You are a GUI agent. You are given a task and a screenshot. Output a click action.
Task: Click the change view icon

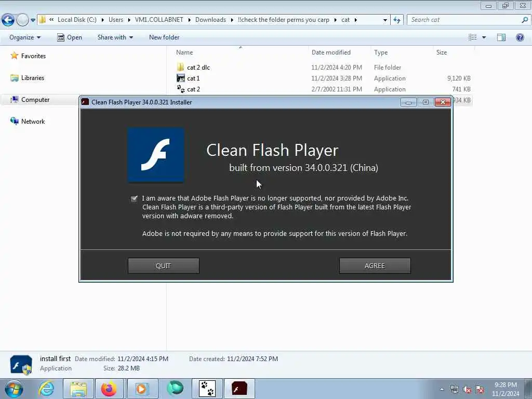(x=472, y=37)
